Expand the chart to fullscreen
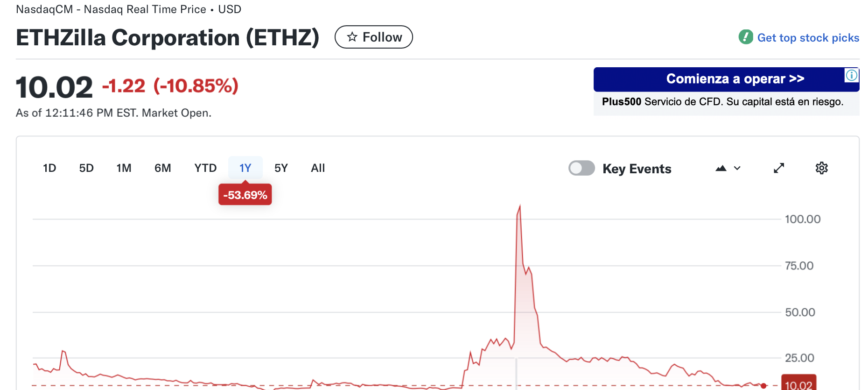The image size is (868, 390). click(778, 168)
